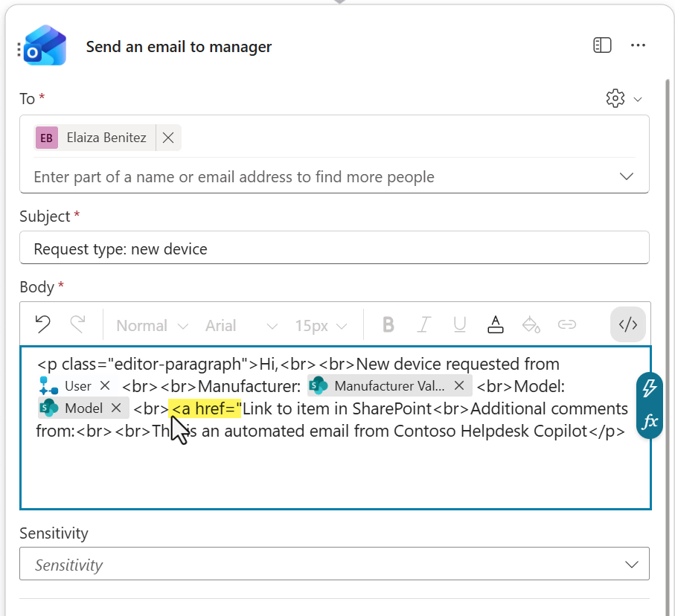The width and height of the screenshot is (675, 616).
Task: Click the highlight fill color icon
Action: [531, 325]
